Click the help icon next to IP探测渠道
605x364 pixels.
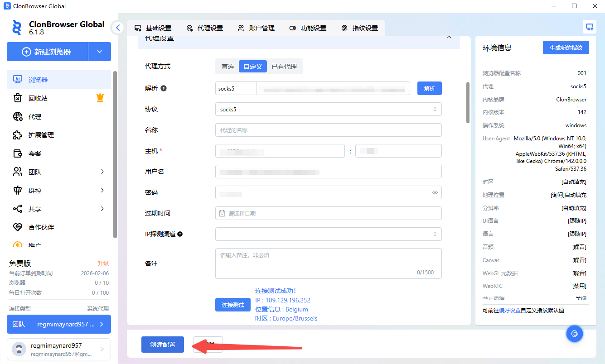pyautogui.click(x=180, y=234)
